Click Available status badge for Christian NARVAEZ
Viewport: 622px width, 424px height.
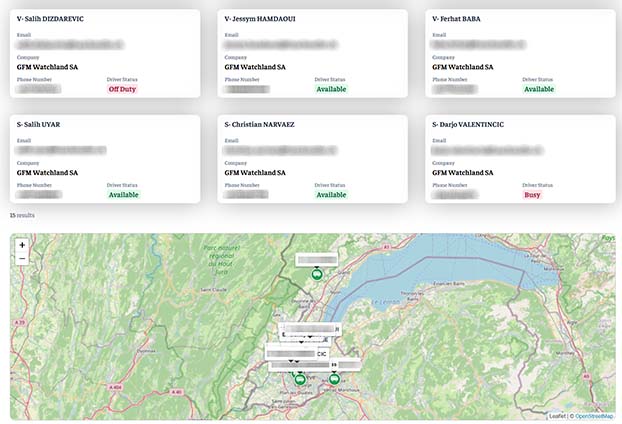331,195
